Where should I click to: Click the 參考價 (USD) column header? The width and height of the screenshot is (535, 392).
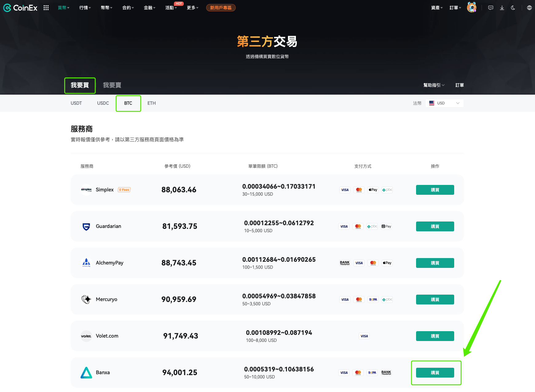[x=177, y=166]
